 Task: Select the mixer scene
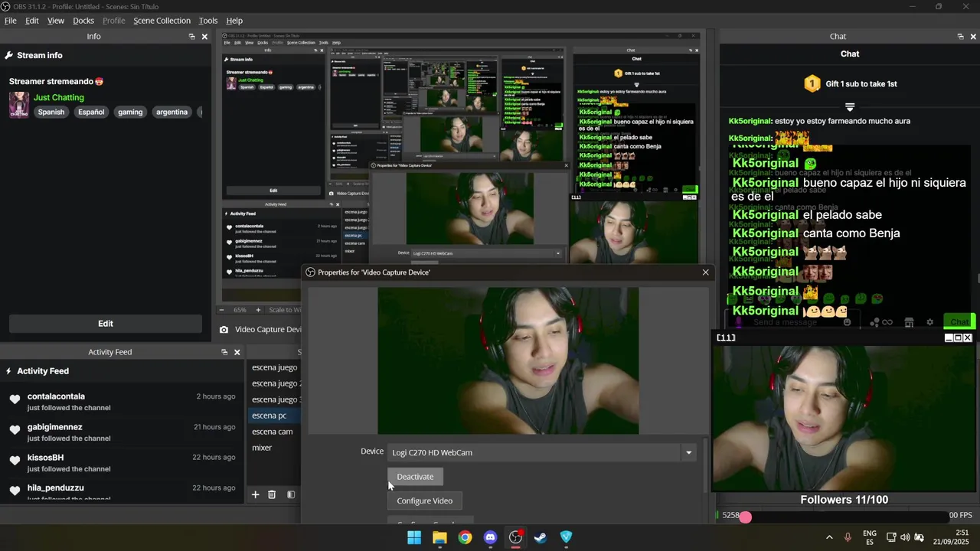274,448
